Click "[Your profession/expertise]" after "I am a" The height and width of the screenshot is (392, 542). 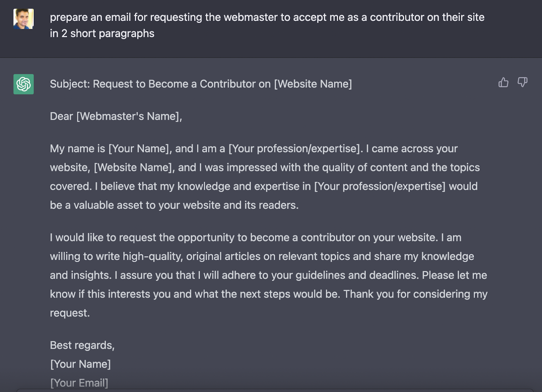pos(294,149)
